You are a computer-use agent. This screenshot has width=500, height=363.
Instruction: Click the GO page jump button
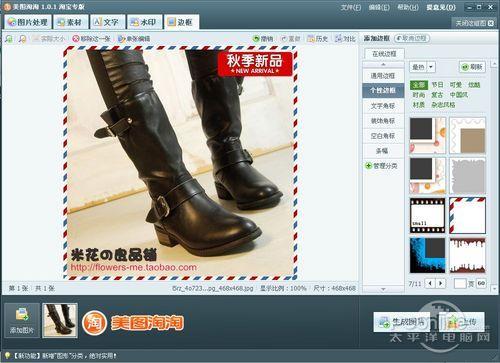(481, 283)
